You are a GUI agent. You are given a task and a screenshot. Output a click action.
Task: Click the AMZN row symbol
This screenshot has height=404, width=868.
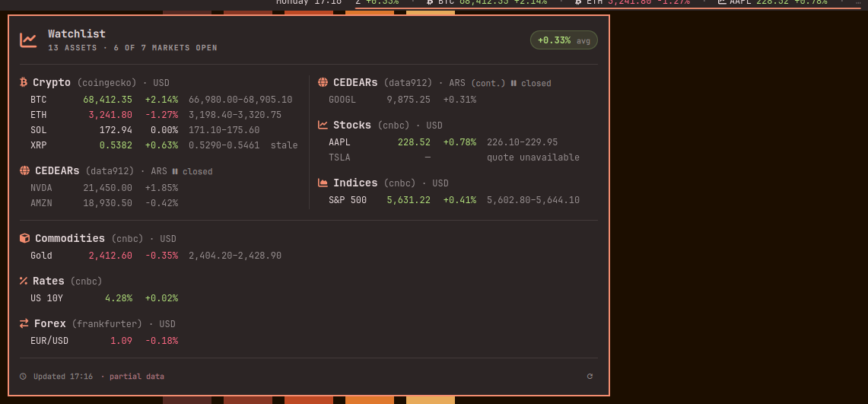[x=42, y=203]
